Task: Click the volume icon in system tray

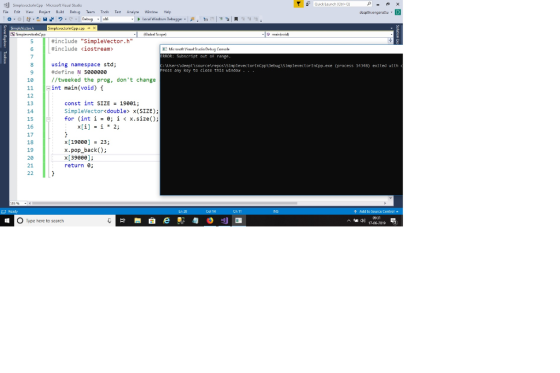Action: tap(363, 221)
